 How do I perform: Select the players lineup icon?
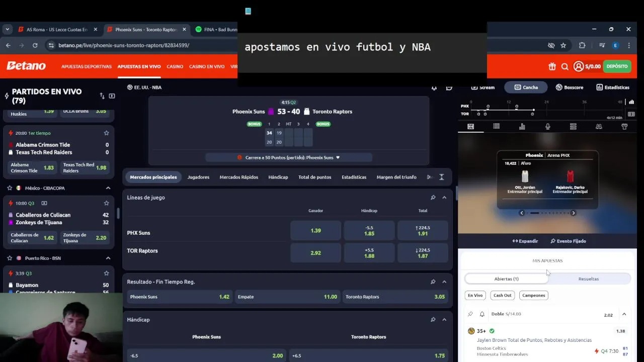click(x=599, y=127)
